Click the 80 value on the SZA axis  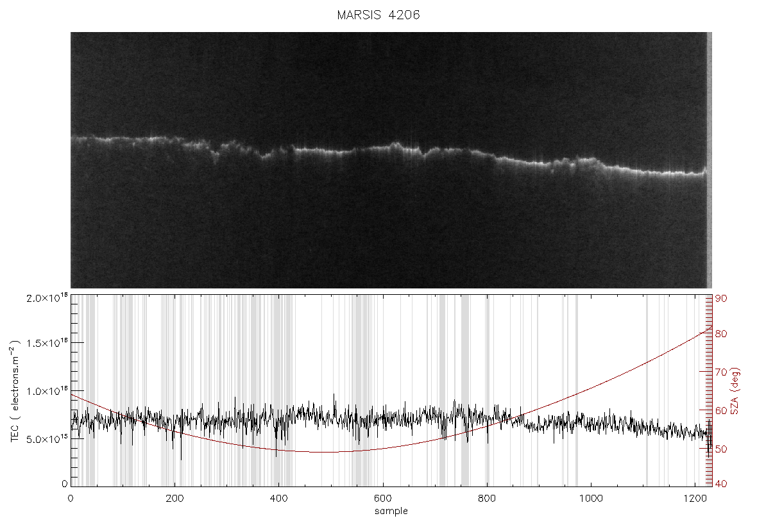(721, 334)
